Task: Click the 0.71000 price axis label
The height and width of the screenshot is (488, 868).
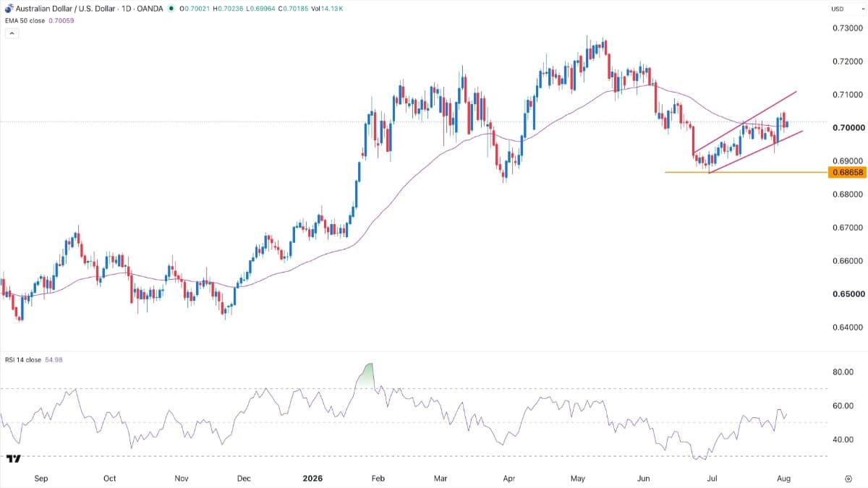Action: 848,95
